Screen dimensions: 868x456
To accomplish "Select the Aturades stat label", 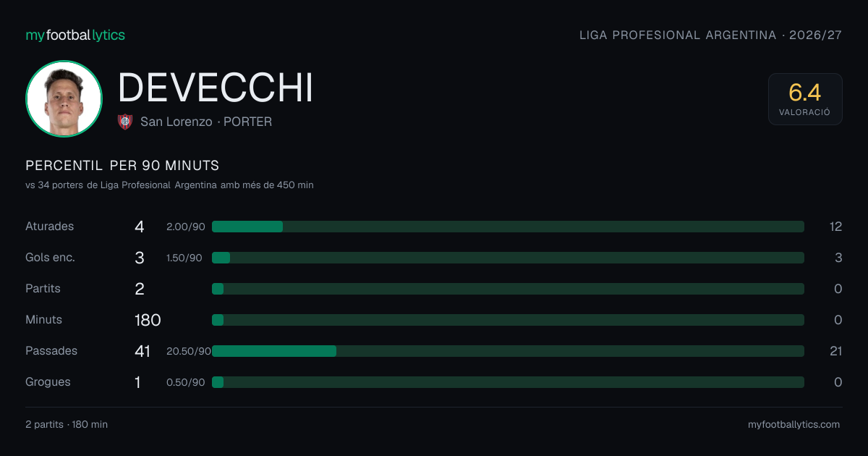I will (x=50, y=227).
